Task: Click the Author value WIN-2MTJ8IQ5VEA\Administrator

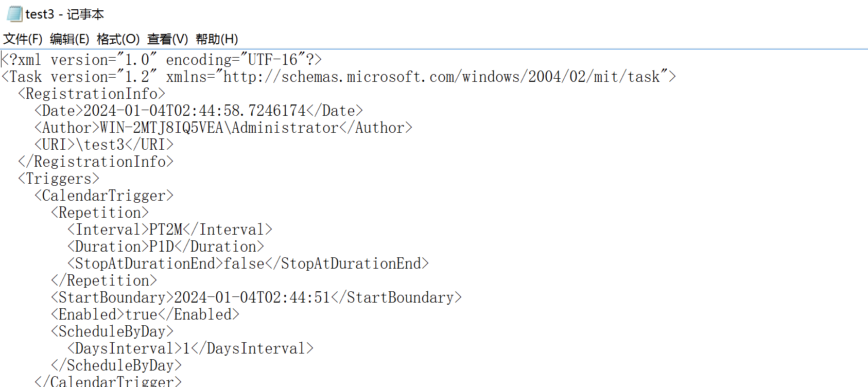Action: coord(219,128)
